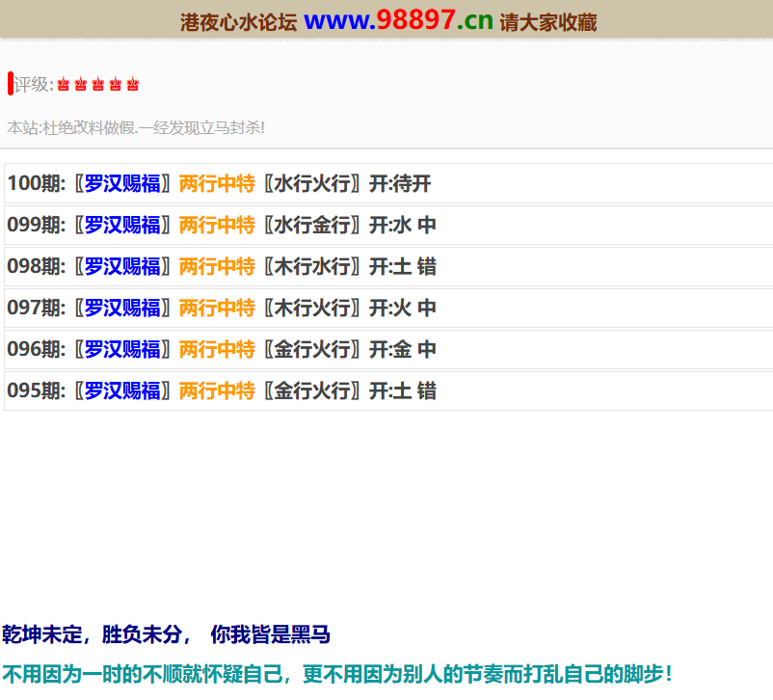Screen dimensions: 773x700
Task: Click the 本站:杜绝改料做假 notice text
Action: click(136, 127)
